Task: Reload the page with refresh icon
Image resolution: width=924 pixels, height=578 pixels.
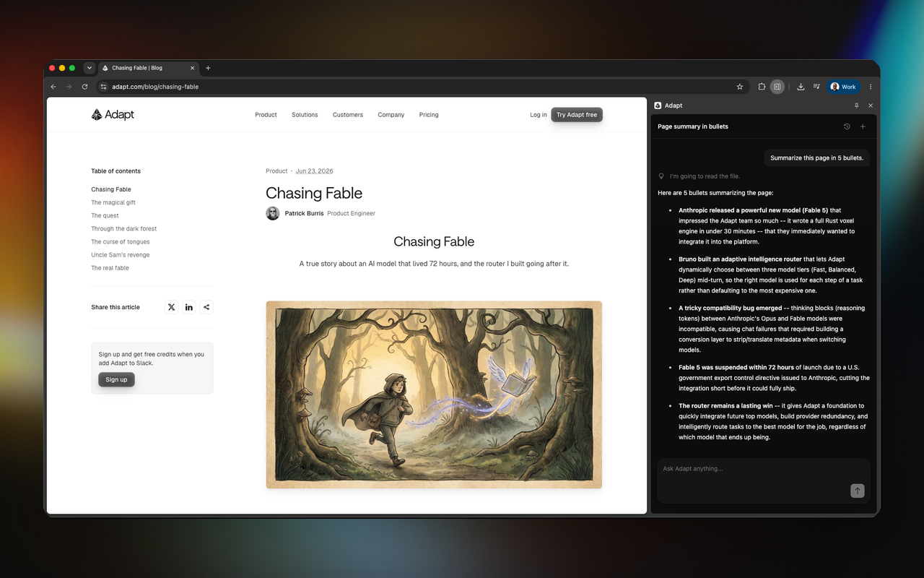Action: [x=84, y=87]
